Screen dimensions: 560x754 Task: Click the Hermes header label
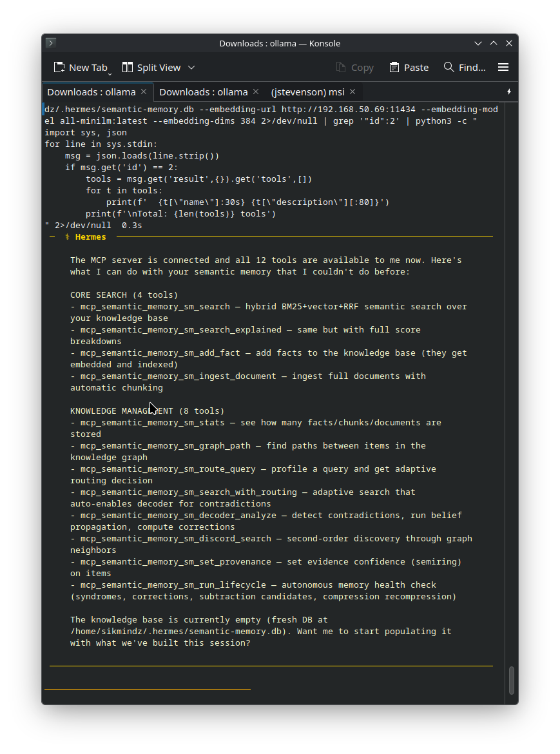90,237
